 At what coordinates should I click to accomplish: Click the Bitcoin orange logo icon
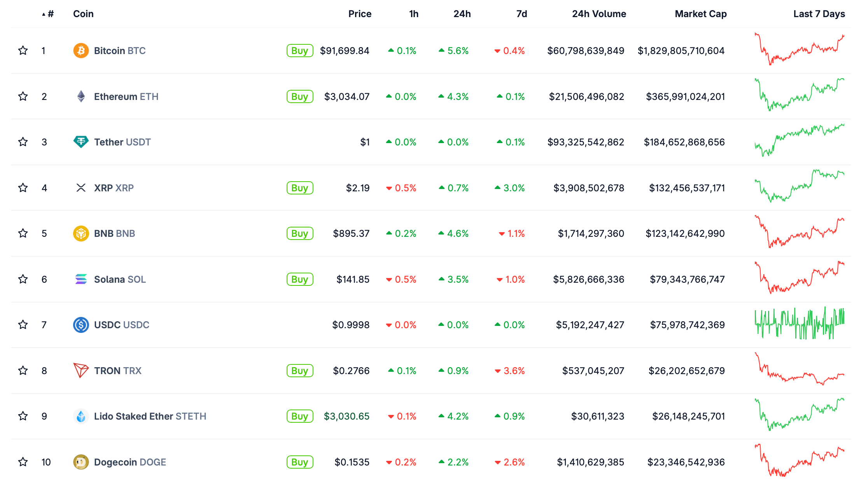click(81, 51)
